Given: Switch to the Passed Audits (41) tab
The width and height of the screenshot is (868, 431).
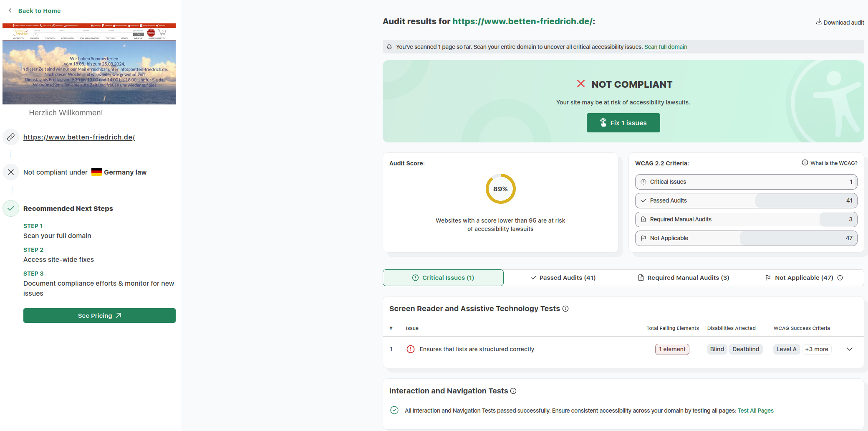Looking at the screenshot, I should (563, 278).
